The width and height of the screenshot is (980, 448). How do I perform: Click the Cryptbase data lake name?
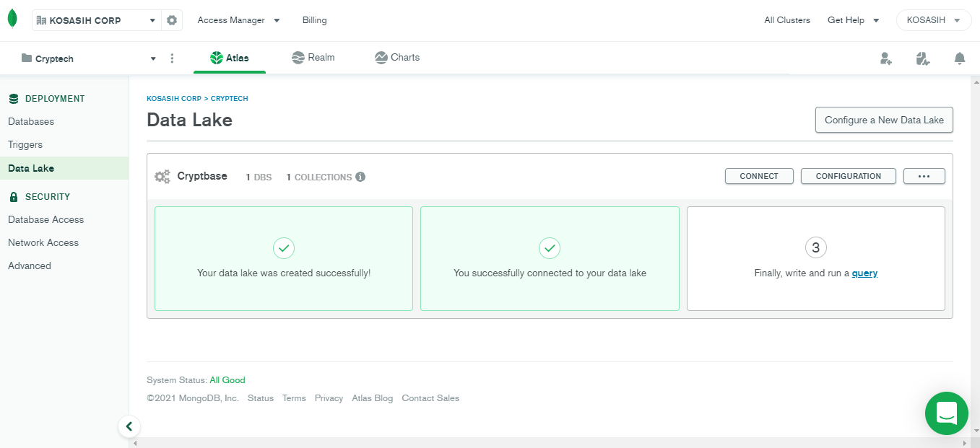[202, 176]
